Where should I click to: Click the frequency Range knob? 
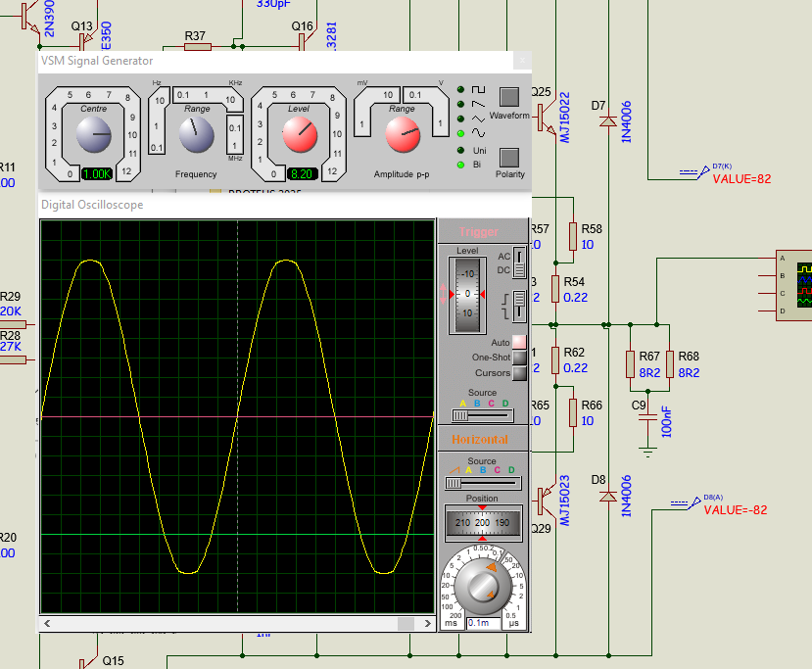[197, 135]
